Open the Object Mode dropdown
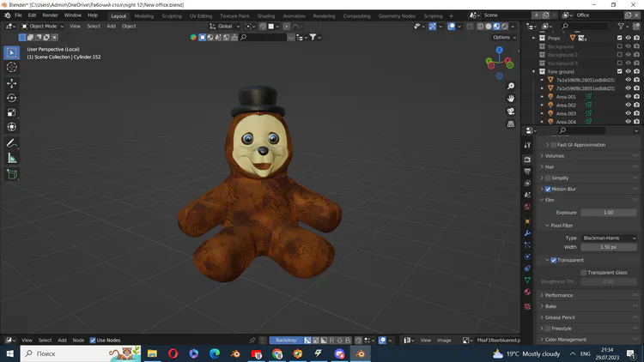Screen dimensions: 644x362 click(x=43, y=27)
